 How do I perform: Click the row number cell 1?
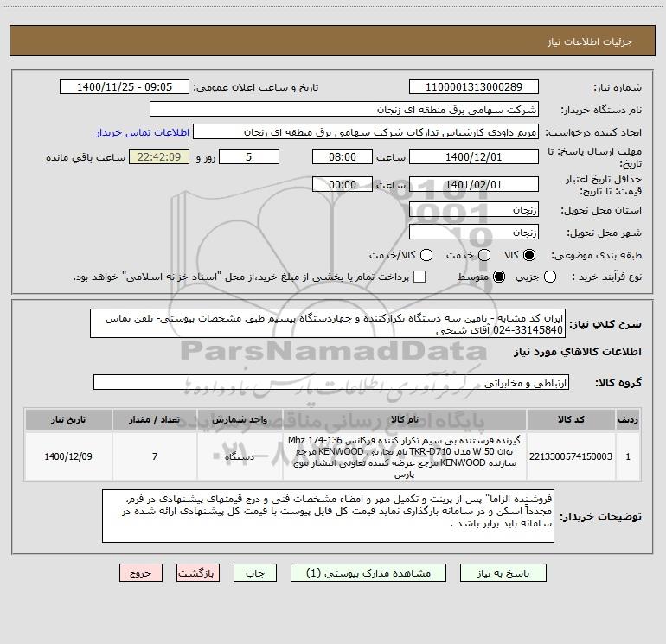[x=628, y=456]
